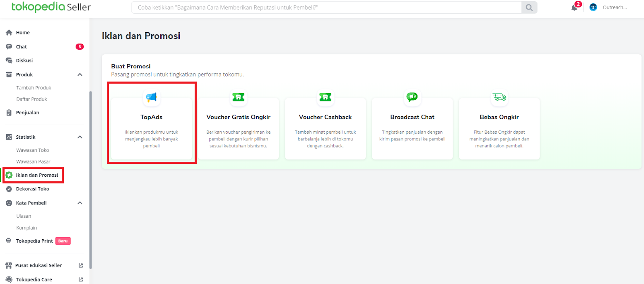The width and height of the screenshot is (644, 284).
Task: Select Iklan dan Promosi menu item
Action: pos(37,175)
